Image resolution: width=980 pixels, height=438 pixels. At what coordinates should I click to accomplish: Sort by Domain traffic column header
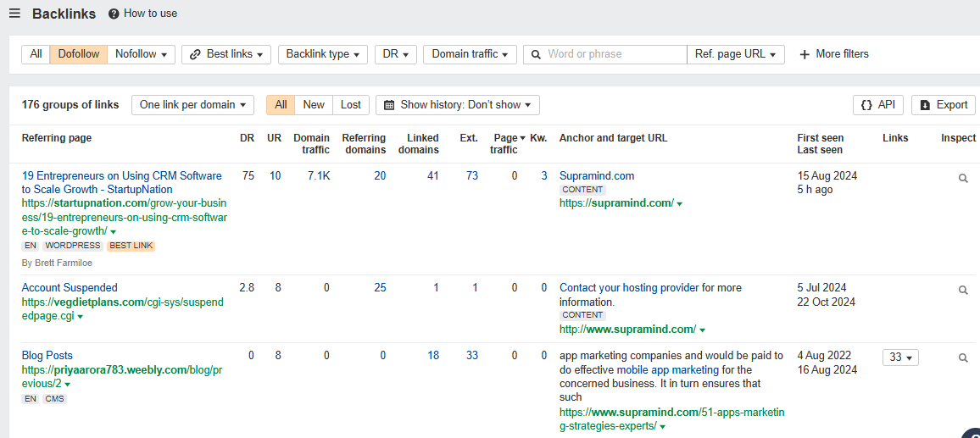pyautogui.click(x=312, y=144)
